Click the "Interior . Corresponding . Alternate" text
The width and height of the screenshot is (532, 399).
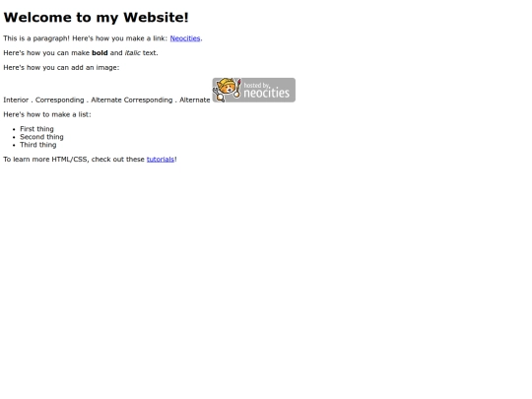[x=61, y=100]
